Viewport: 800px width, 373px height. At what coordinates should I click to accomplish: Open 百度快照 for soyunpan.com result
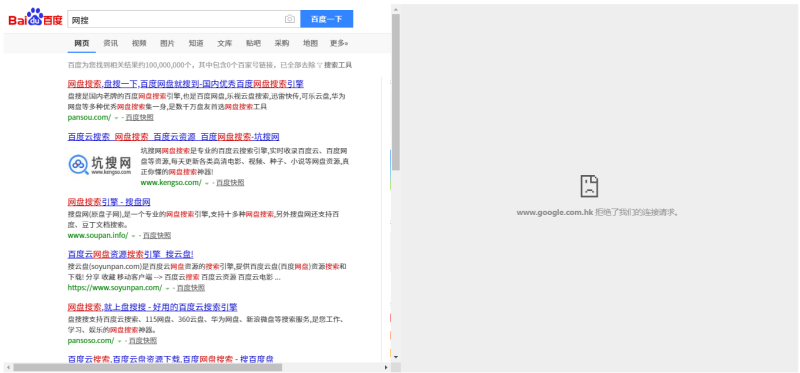(191, 288)
